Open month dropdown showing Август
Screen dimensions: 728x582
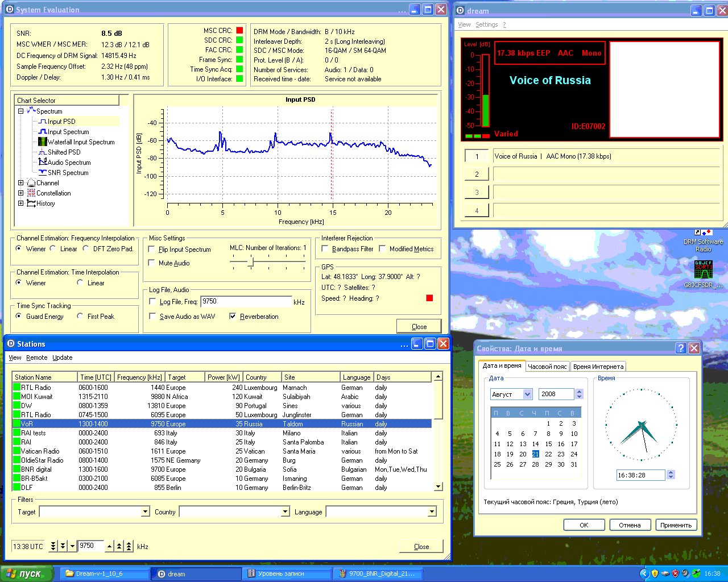point(527,394)
